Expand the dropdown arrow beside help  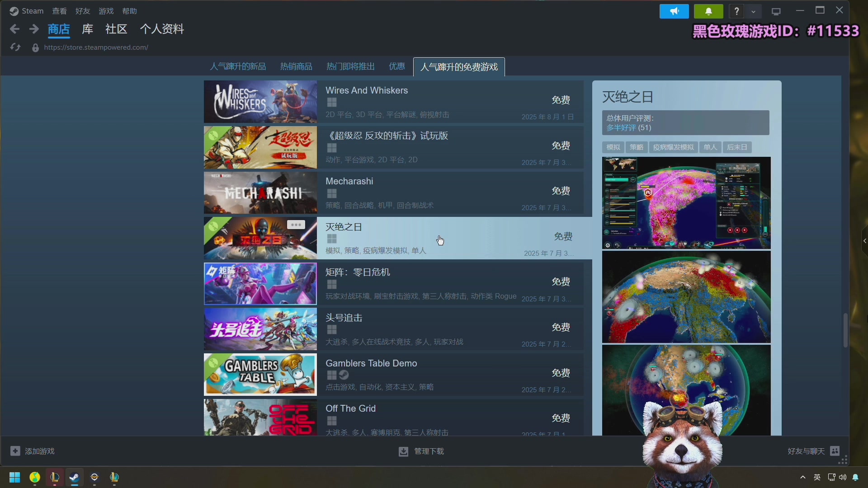pos(753,11)
